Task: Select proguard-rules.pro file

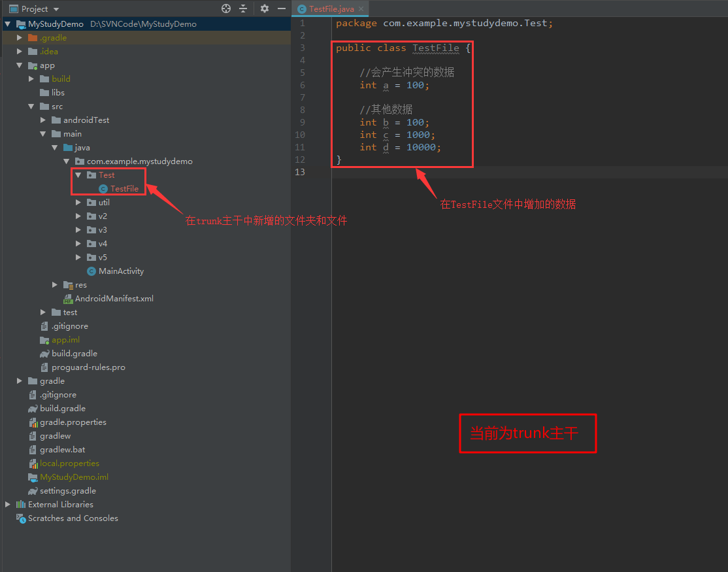Action: pyautogui.click(x=88, y=367)
